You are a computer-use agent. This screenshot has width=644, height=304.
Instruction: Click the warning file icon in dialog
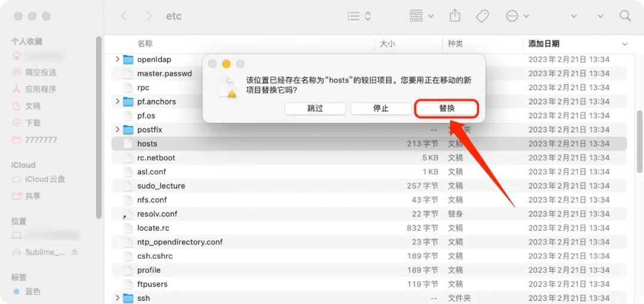(227, 87)
